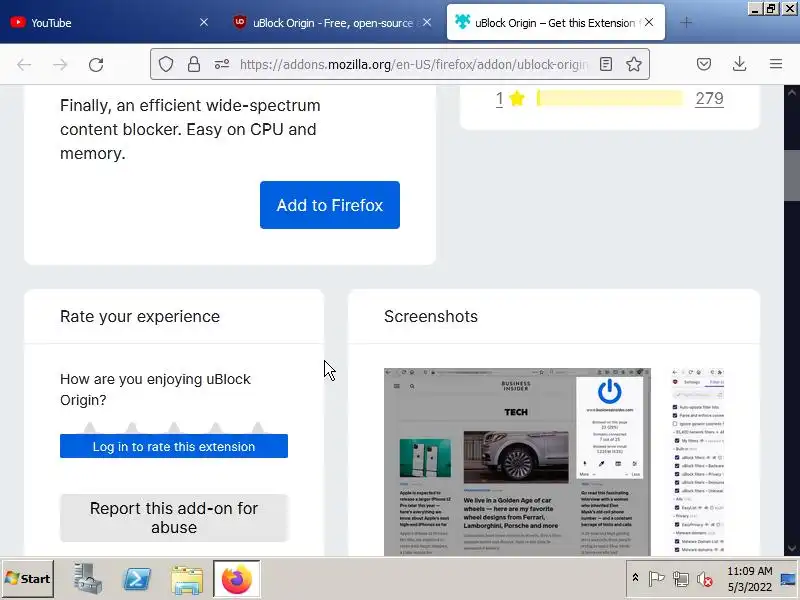
Task: Open Firefox application menu
Action: pos(776,64)
